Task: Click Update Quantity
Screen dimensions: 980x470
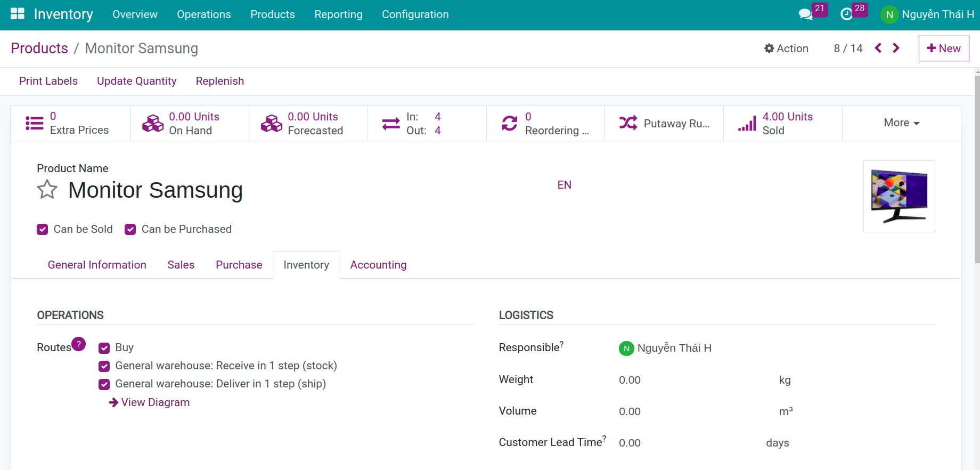Action: coord(137,81)
